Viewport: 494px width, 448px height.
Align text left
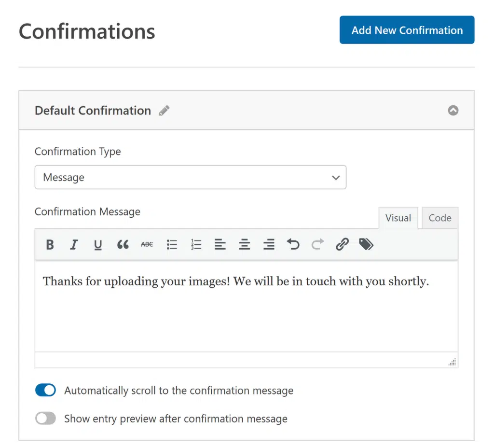point(220,245)
